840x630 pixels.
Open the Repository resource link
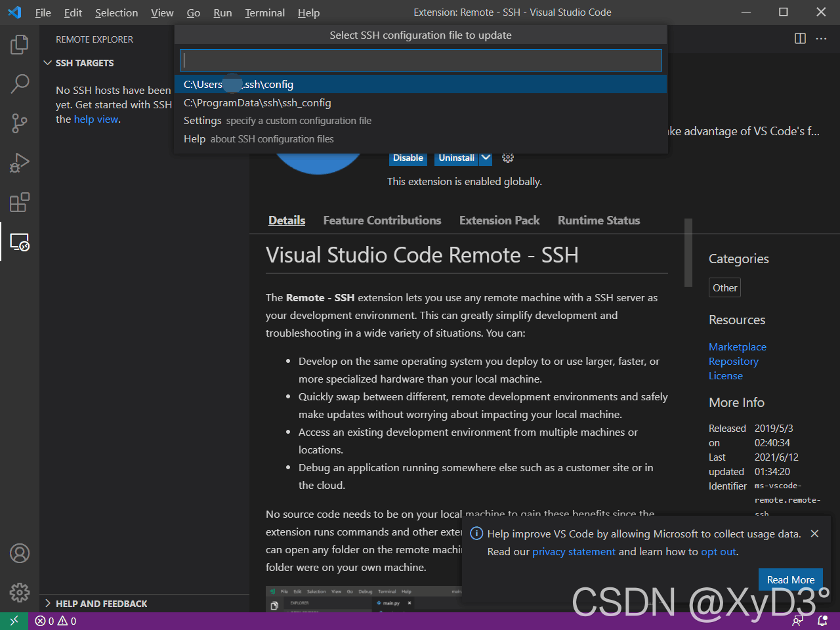click(x=734, y=361)
